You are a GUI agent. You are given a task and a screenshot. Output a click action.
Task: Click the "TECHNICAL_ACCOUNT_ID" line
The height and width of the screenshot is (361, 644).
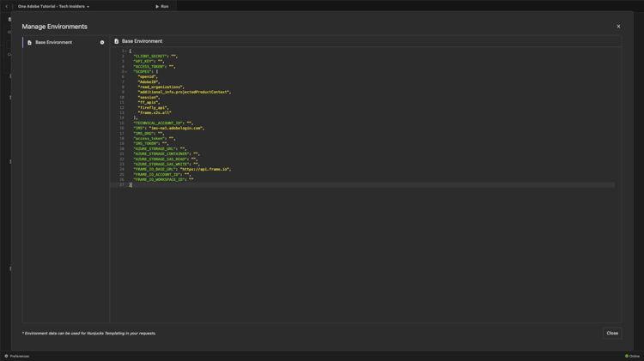coord(163,123)
